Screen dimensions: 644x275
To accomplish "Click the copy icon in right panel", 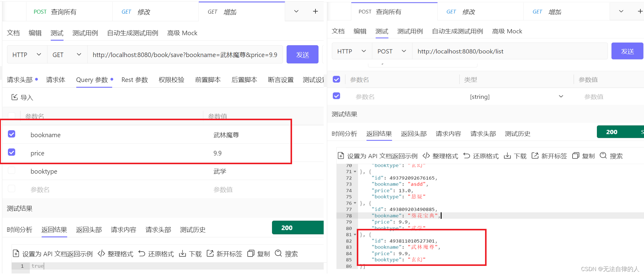I will click(576, 156).
